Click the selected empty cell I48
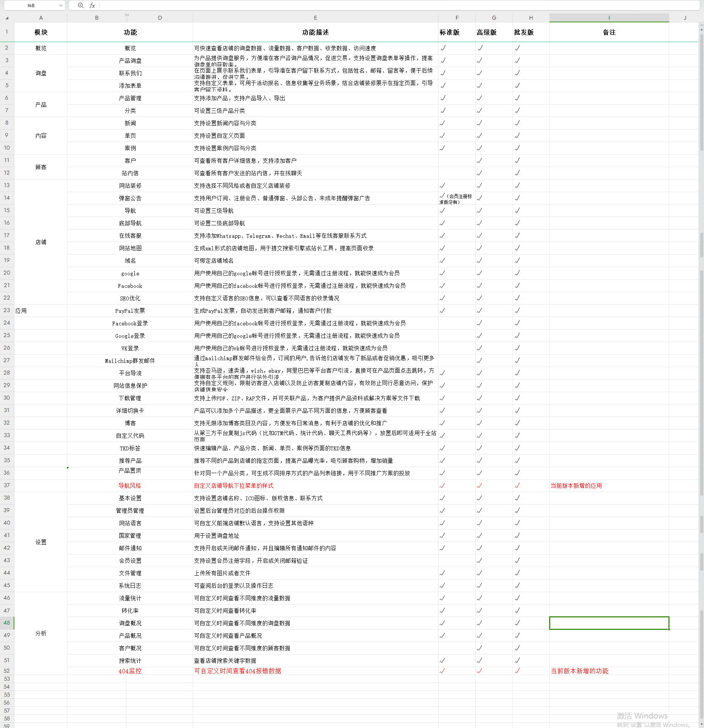 pos(609,623)
